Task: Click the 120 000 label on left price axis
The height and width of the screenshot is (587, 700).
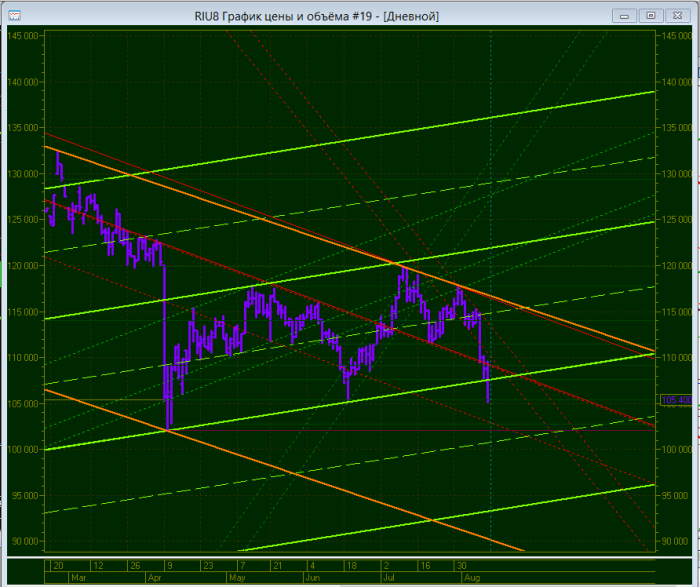Action: [23, 266]
